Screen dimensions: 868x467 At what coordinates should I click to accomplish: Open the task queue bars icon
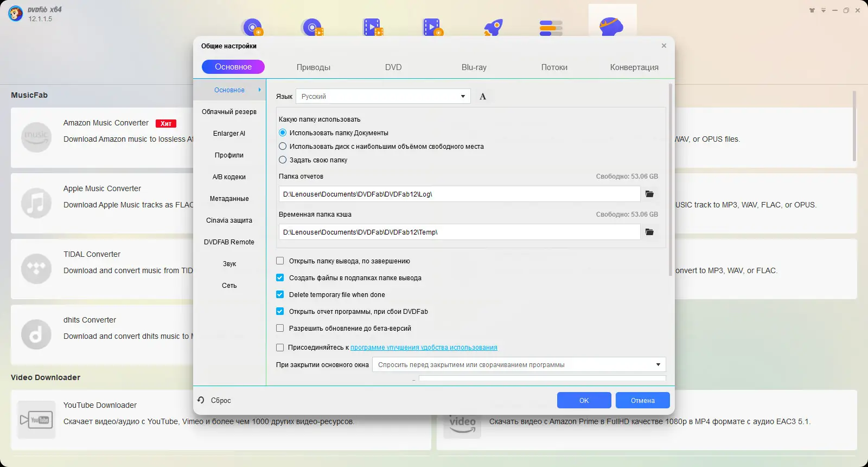coord(551,27)
